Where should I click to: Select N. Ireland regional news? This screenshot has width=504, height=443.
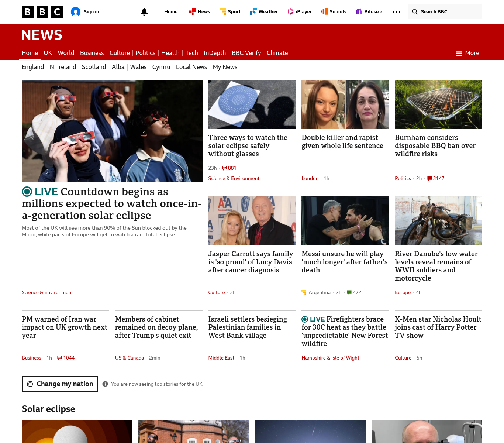coord(63,67)
